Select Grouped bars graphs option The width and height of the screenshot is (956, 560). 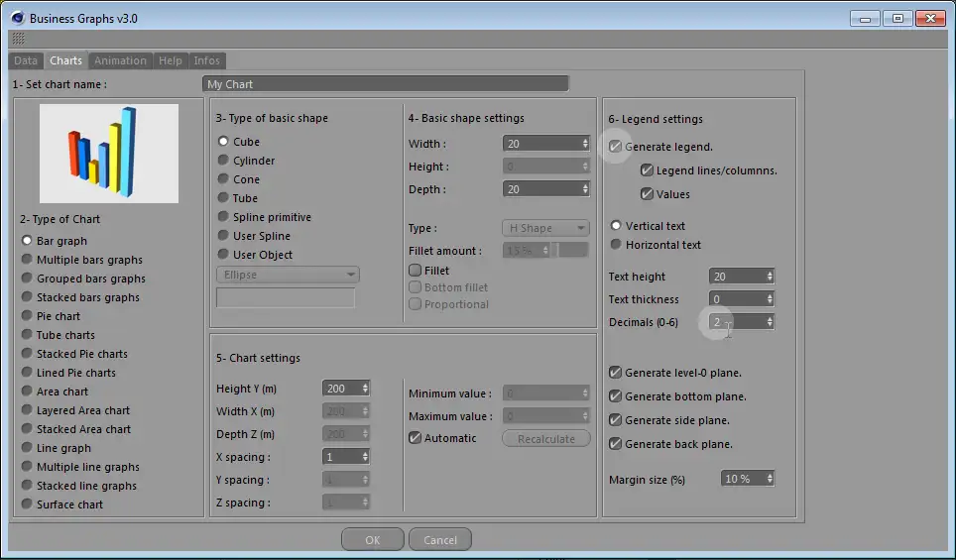point(83,279)
